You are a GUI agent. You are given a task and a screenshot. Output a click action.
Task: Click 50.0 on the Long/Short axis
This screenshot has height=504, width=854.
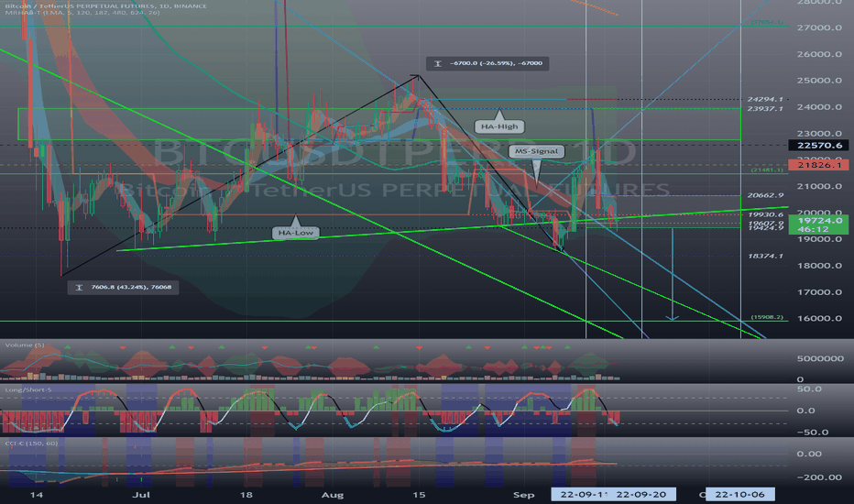point(809,389)
